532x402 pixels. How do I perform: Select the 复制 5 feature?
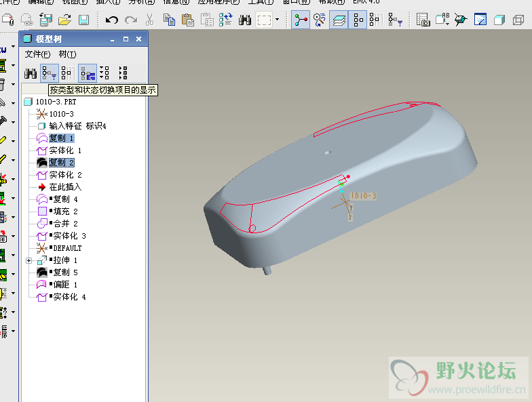point(57,273)
